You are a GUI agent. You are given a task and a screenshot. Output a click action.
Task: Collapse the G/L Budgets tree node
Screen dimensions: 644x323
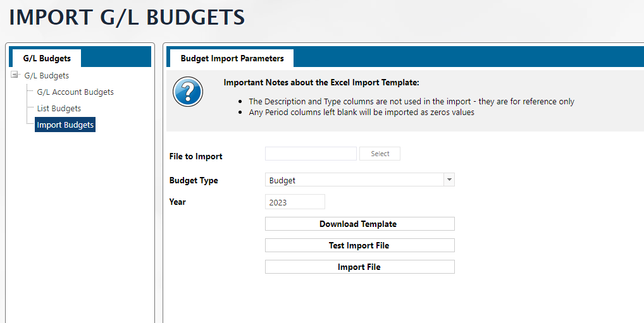point(15,75)
